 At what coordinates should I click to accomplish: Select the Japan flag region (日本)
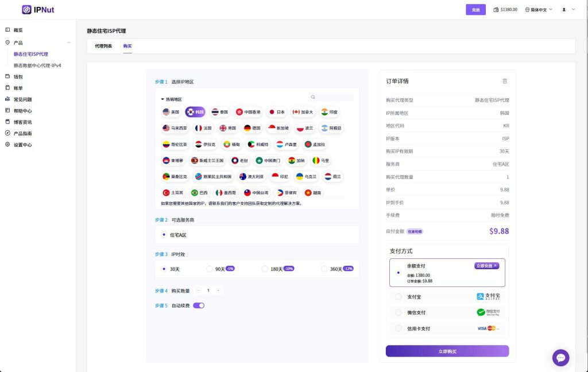[x=277, y=112]
